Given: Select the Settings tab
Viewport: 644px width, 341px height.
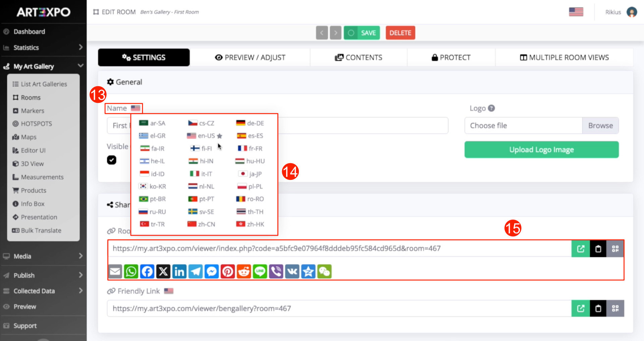Looking at the screenshot, I should click(144, 57).
